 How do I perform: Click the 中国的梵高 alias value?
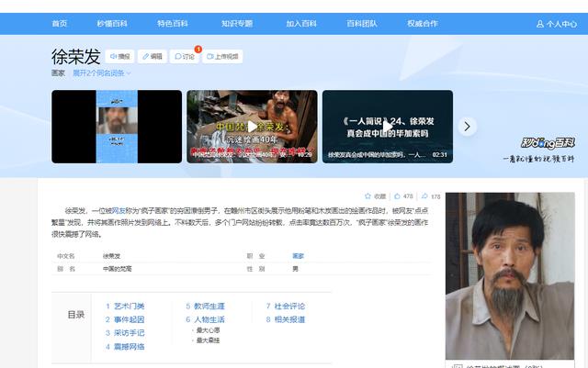[118, 269]
